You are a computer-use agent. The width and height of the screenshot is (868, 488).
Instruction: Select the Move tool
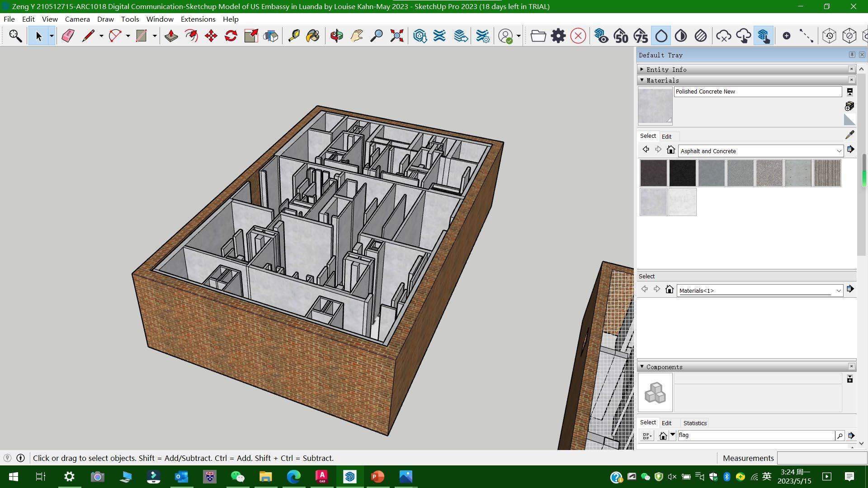pyautogui.click(x=211, y=36)
